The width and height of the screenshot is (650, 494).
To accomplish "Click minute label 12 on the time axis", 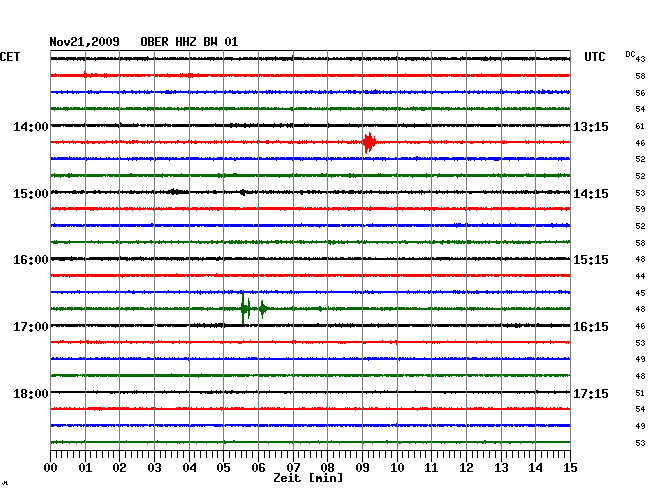I will pos(466,467).
